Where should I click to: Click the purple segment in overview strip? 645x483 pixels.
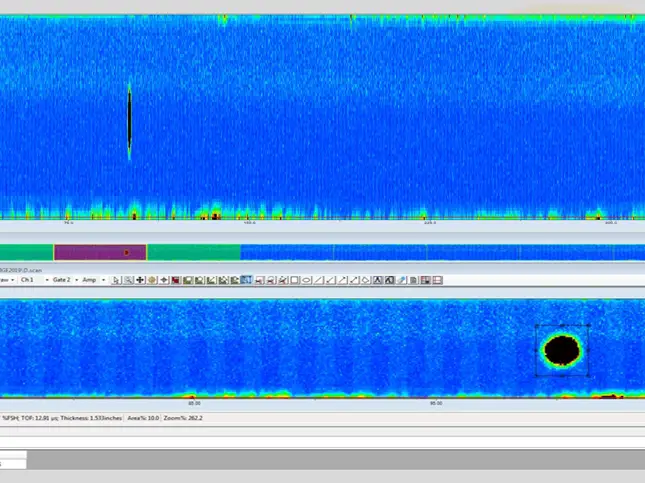tap(100, 252)
